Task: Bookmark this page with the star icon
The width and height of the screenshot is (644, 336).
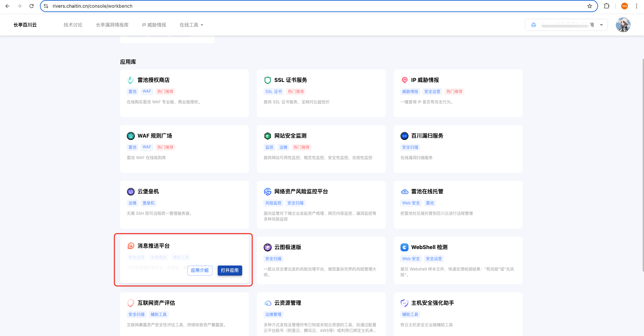Action: click(589, 6)
